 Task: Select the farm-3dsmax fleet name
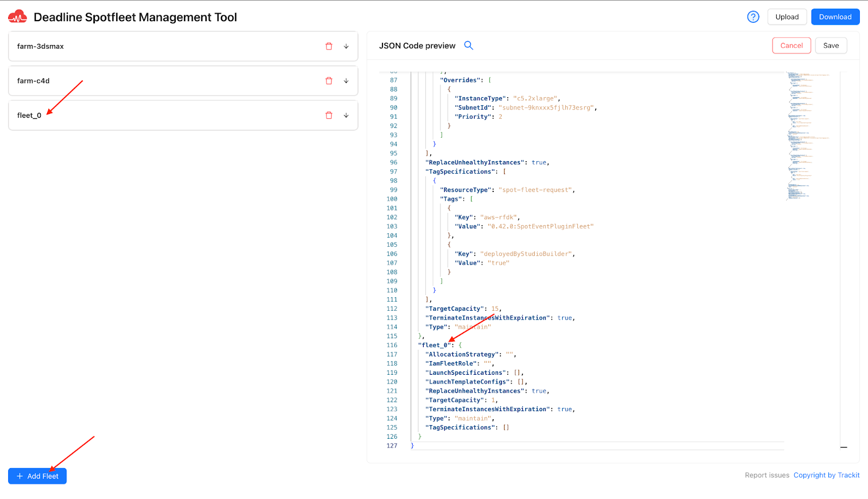[41, 46]
